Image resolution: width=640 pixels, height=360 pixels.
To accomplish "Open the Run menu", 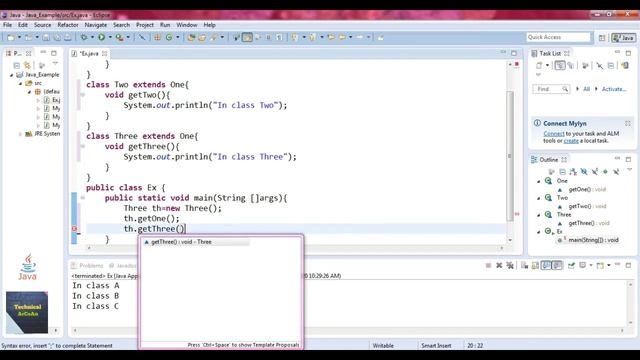I will tap(165, 25).
